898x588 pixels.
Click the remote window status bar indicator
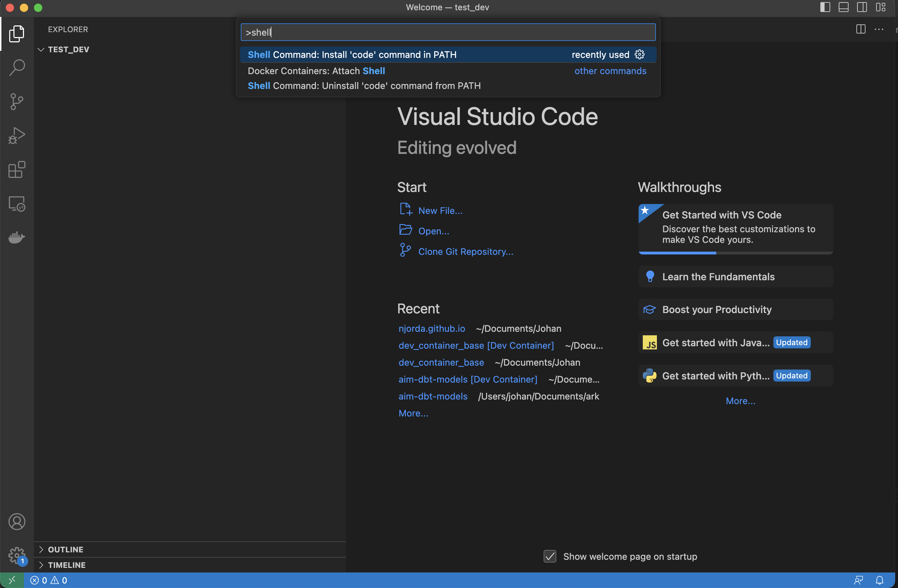[x=12, y=580]
